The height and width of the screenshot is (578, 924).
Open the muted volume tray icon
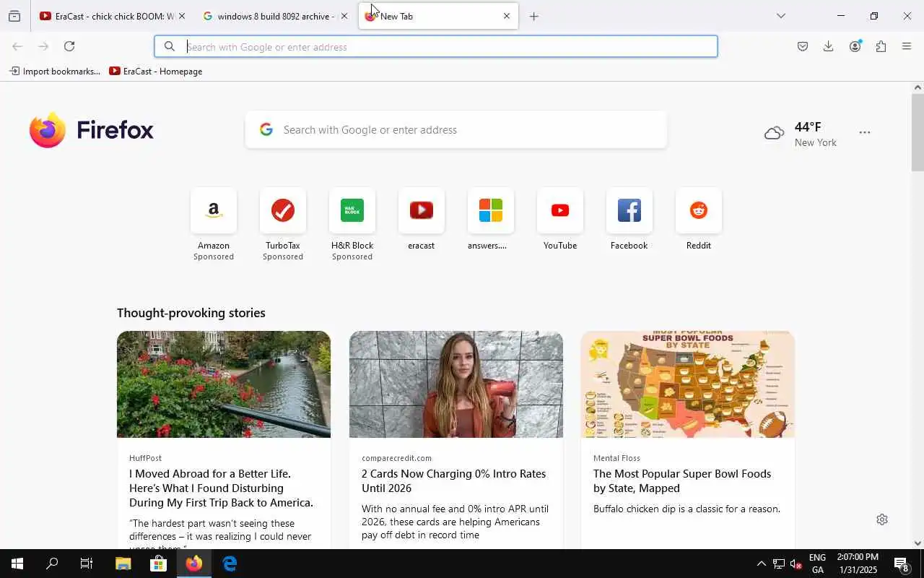pos(796,564)
